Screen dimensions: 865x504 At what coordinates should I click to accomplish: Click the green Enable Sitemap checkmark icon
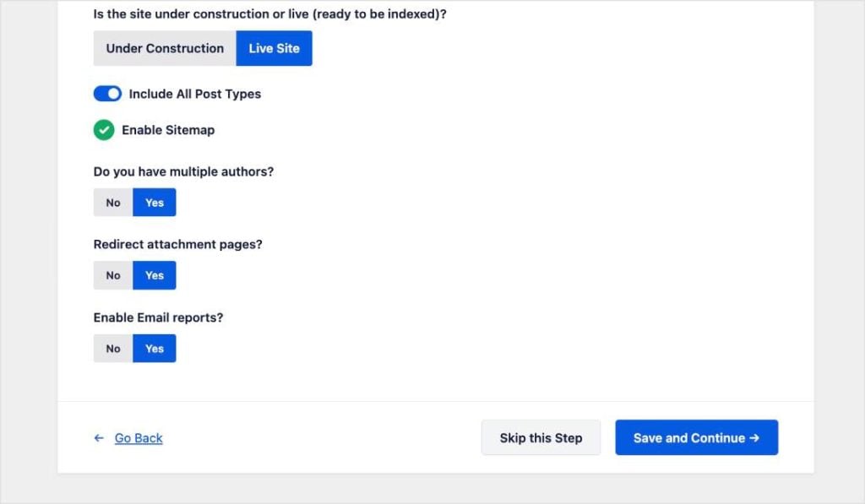click(x=103, y=130)
